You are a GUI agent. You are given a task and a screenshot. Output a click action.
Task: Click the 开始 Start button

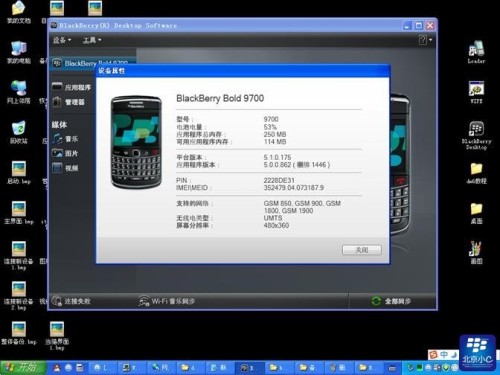tap(23, 367)
